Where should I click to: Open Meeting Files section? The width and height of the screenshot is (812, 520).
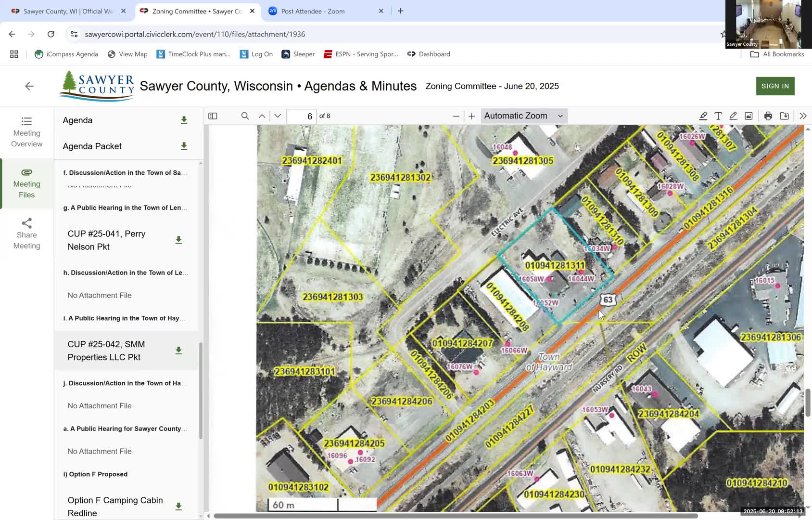(27, 183)
